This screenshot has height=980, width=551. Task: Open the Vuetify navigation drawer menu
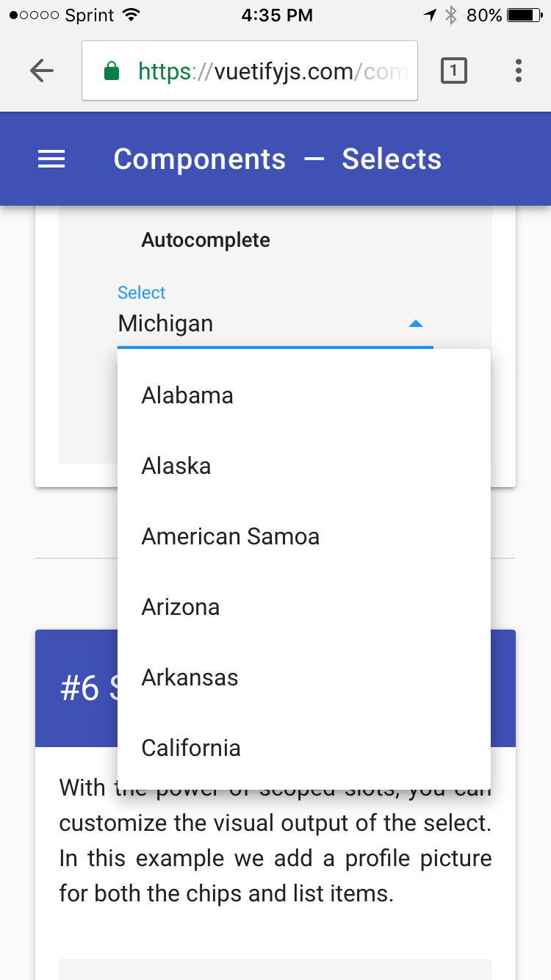pos(51,159)
